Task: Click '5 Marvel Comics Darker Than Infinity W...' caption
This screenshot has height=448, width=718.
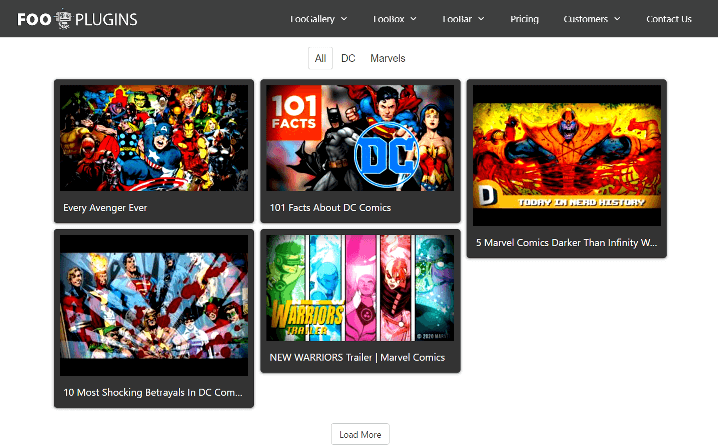Action: pos(566,242)
